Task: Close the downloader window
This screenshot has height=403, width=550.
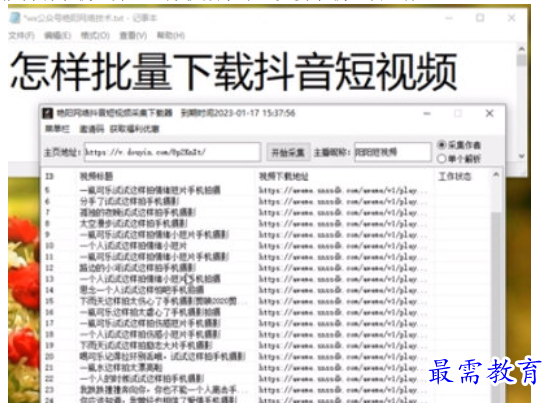Action: click(490, 113)
